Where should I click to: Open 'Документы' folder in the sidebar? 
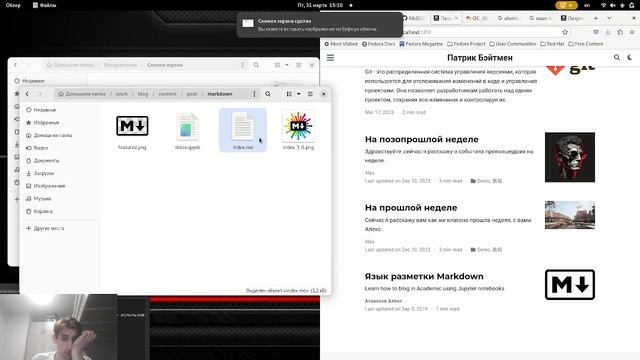[42, 160]
